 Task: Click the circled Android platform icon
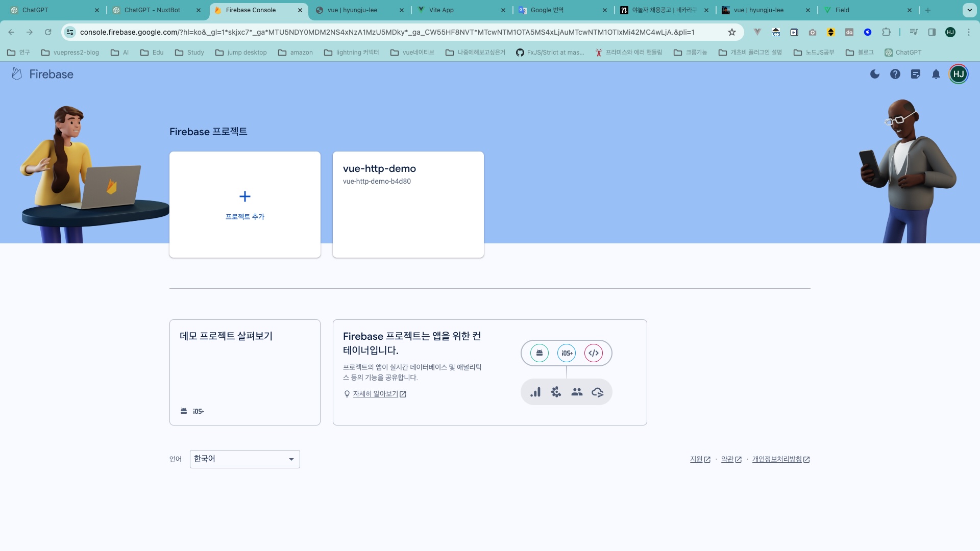[x=540, y=353]
